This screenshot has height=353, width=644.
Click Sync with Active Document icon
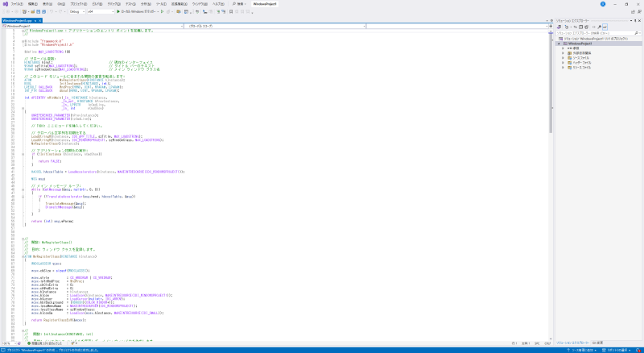(576, 27)
